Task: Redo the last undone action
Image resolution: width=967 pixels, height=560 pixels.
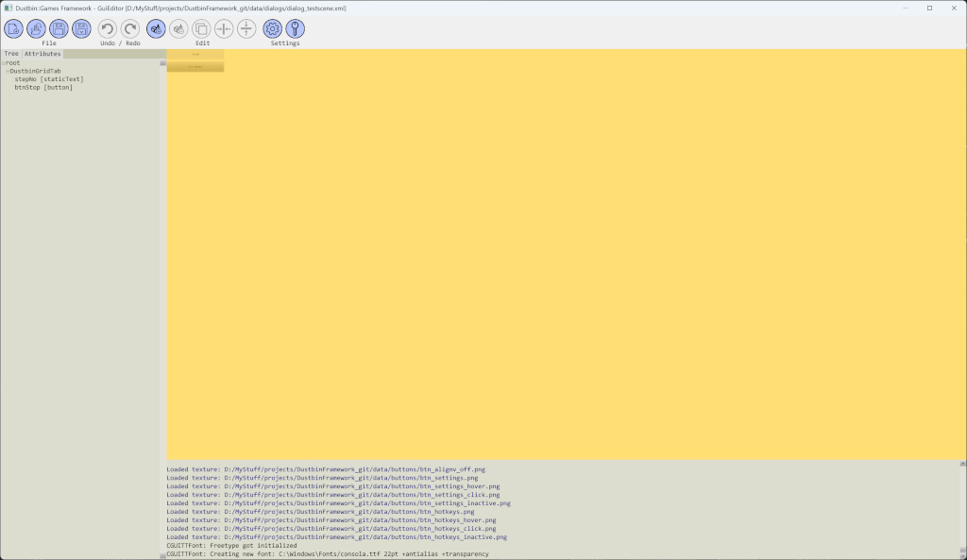Action: click(x=130, y=29)
